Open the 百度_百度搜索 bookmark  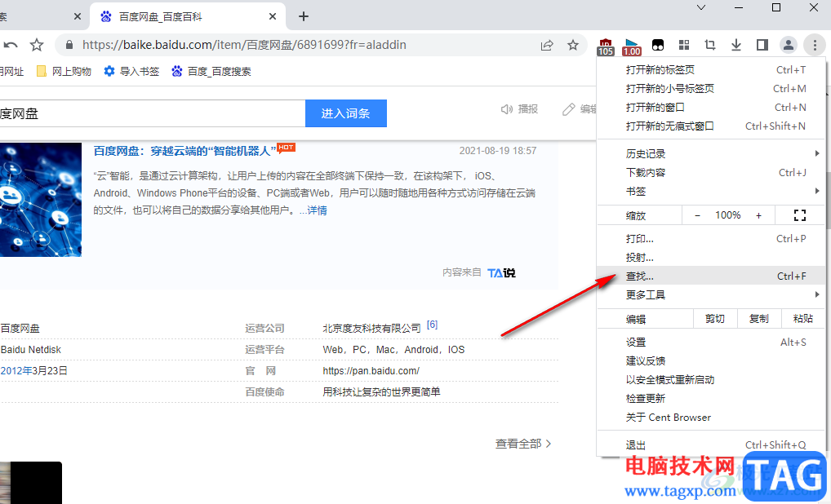pos(211,72)
